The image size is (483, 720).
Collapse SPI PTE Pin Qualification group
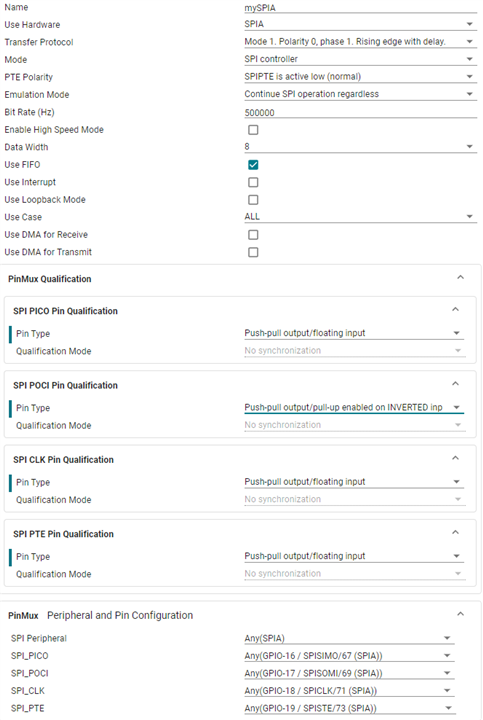pos(455,533)
